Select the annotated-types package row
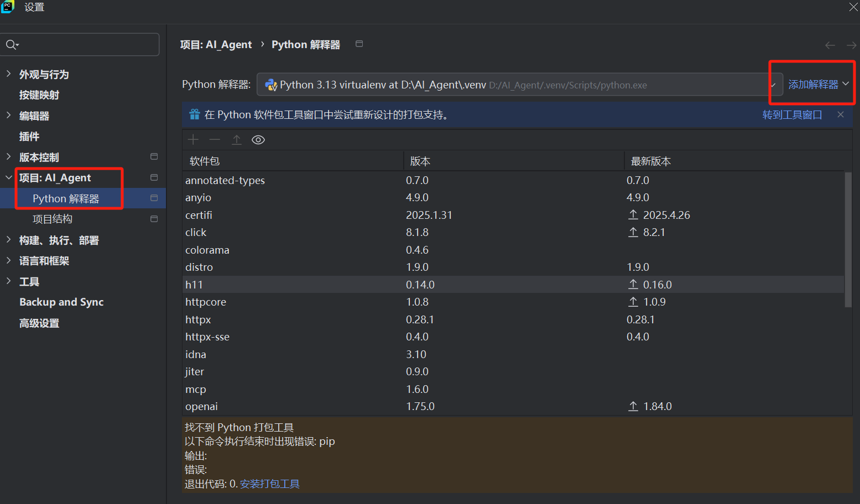Screen dimensions: 860x504 pyautogui.click(x=513, y=180)
